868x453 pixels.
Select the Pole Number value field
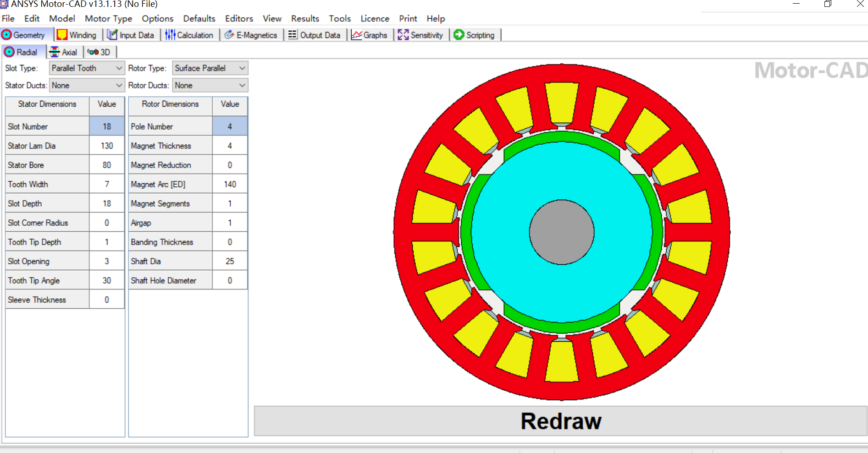230,126
